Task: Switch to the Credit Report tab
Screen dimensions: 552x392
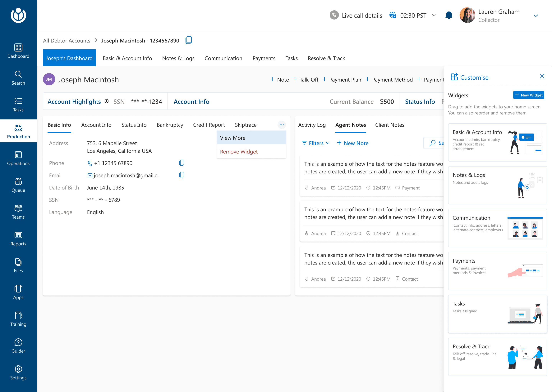Action: [x=209, y=125]
